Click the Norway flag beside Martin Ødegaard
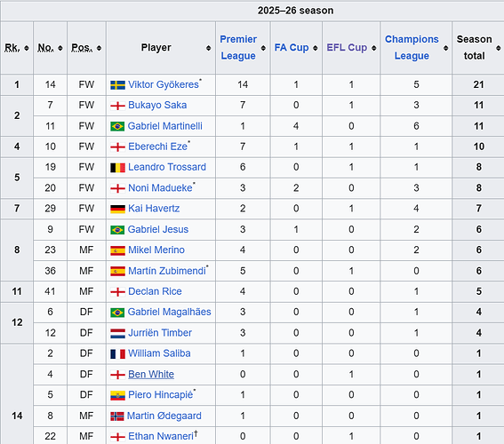 (117, 416)
